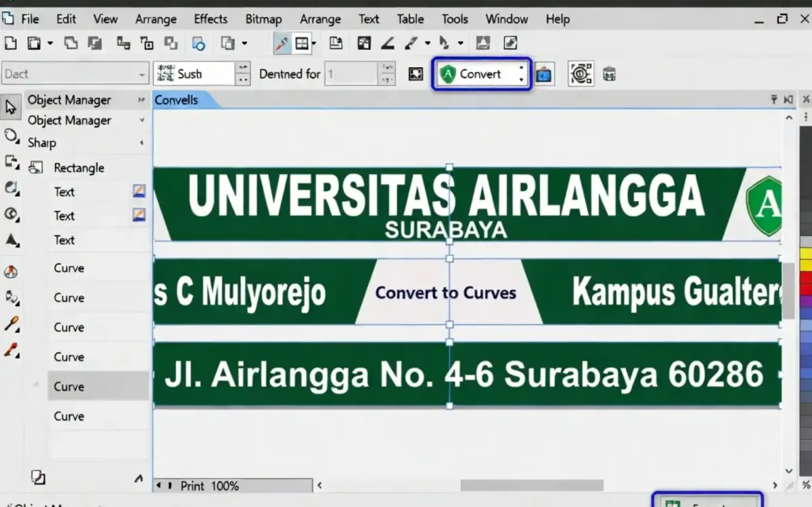The image size is (812, 507).
Task: Open the Effects menu
Action: (x=210, y=19)
